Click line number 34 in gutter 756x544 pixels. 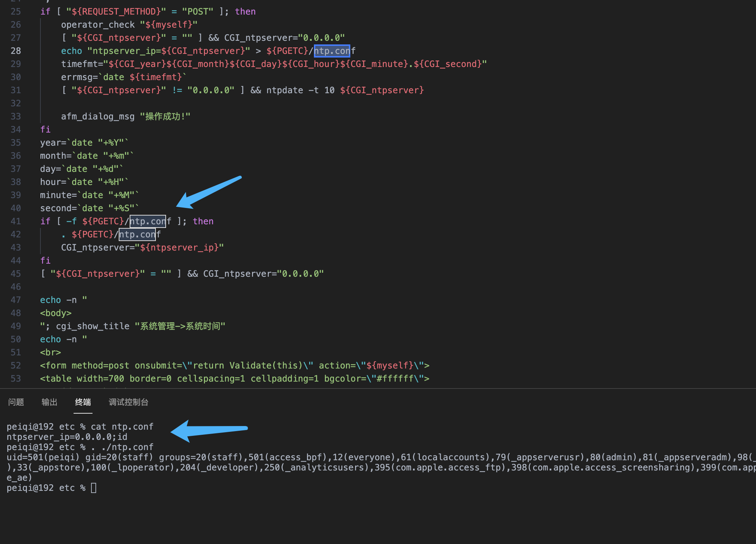[16, 130]
